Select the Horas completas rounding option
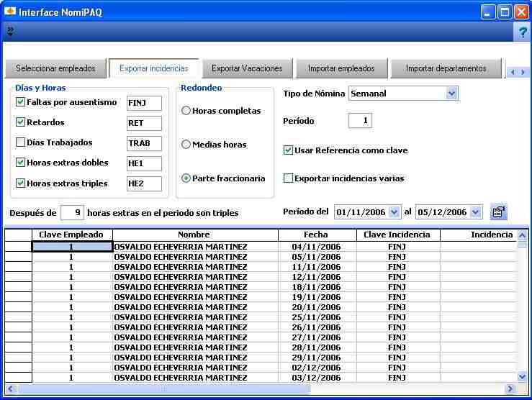This screenshot has height=400, width=532. pos(186,111)
